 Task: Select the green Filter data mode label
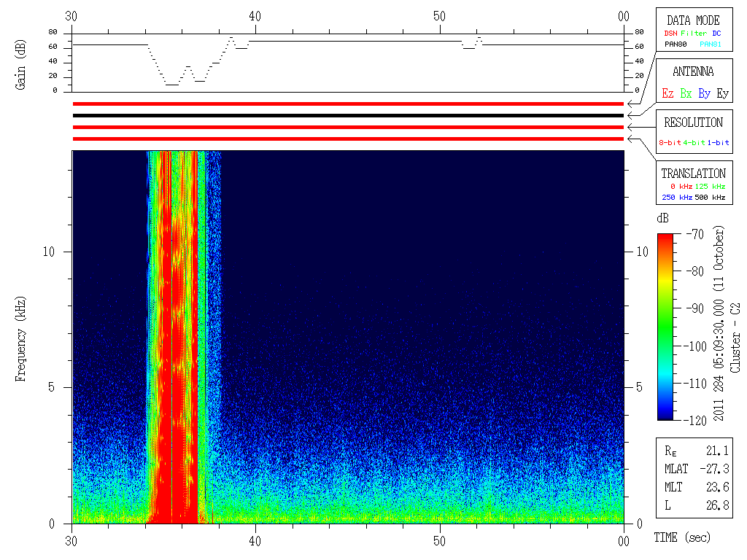pyautogui.click(x=694, y=34)
